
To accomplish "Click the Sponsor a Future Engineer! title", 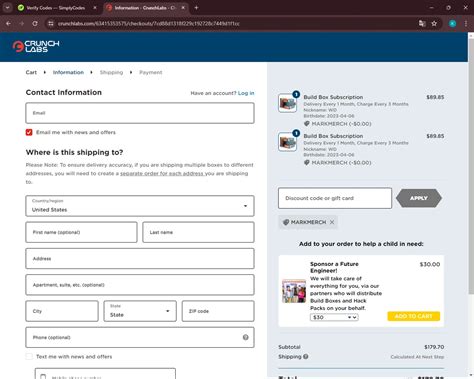I will click(334, 267).
